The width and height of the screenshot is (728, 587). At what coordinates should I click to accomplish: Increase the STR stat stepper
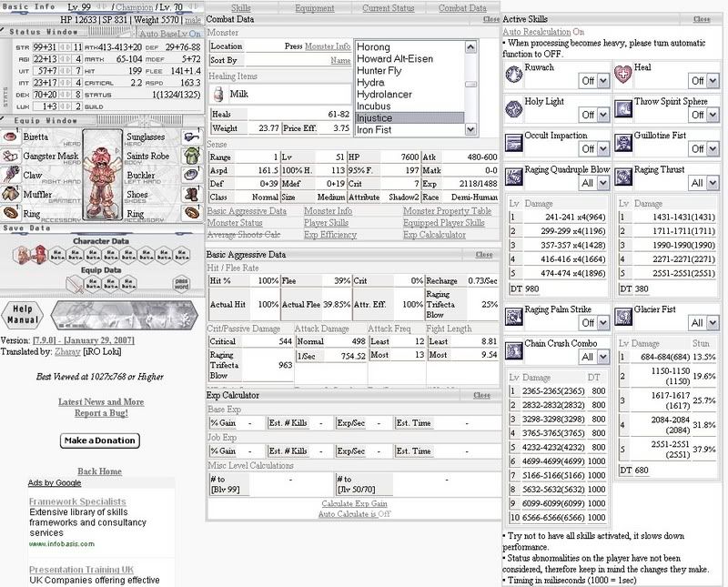tap(67, 47)
